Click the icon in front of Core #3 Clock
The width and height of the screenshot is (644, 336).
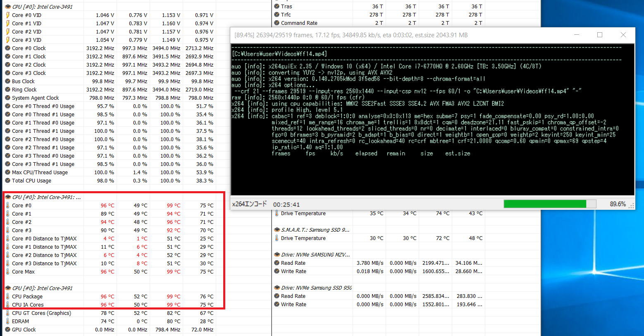tap(7, 73)
